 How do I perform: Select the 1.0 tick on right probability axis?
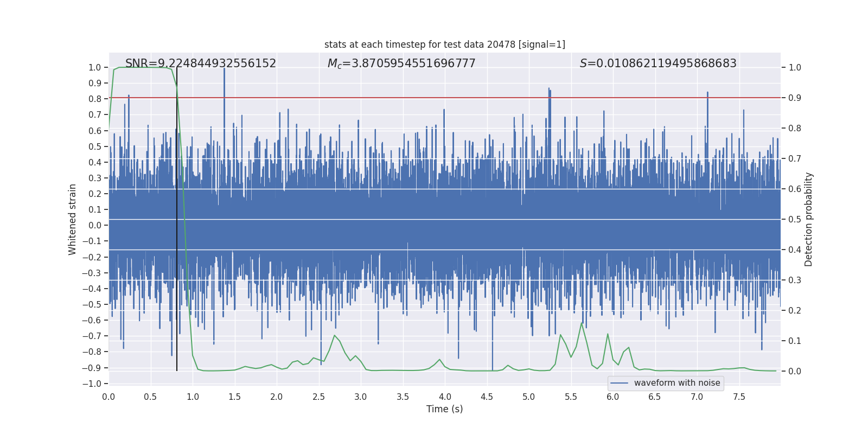(794, 68)
